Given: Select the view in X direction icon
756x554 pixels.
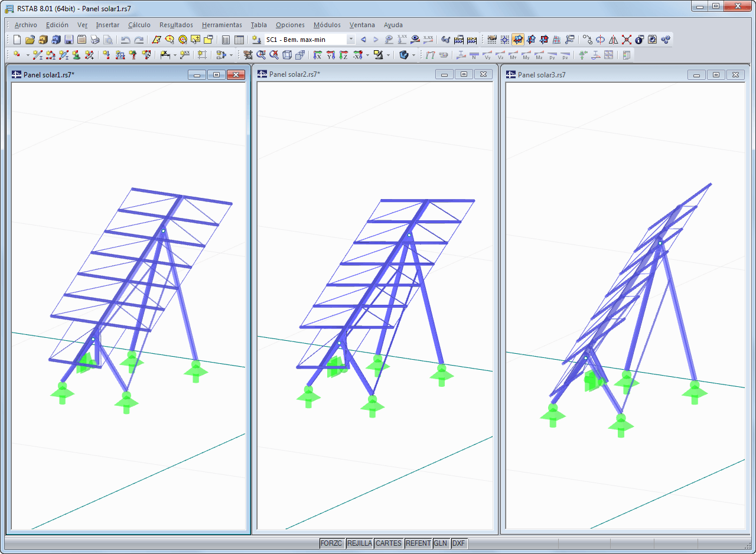Looking at the screenshot, I should pos(318,55).
